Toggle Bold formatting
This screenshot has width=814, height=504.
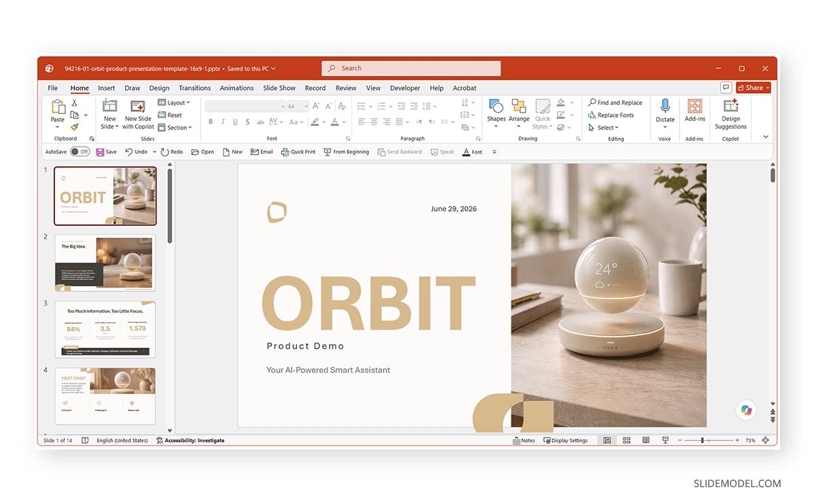click(x=210, y=122)
